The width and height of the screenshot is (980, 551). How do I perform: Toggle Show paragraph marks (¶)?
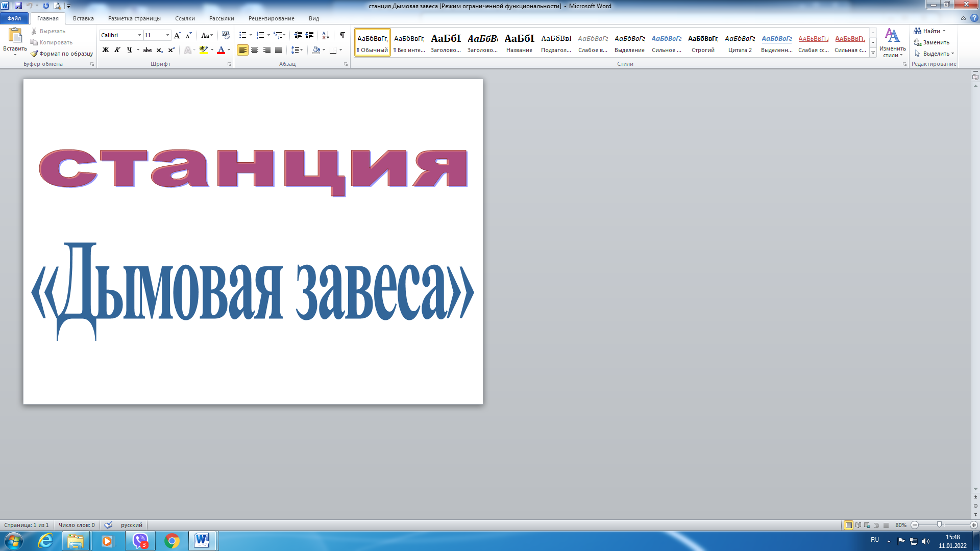tap(342, 35)
